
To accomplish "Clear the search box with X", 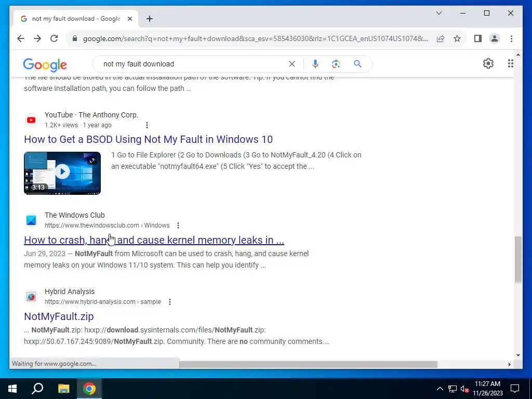I will (292, 64).
